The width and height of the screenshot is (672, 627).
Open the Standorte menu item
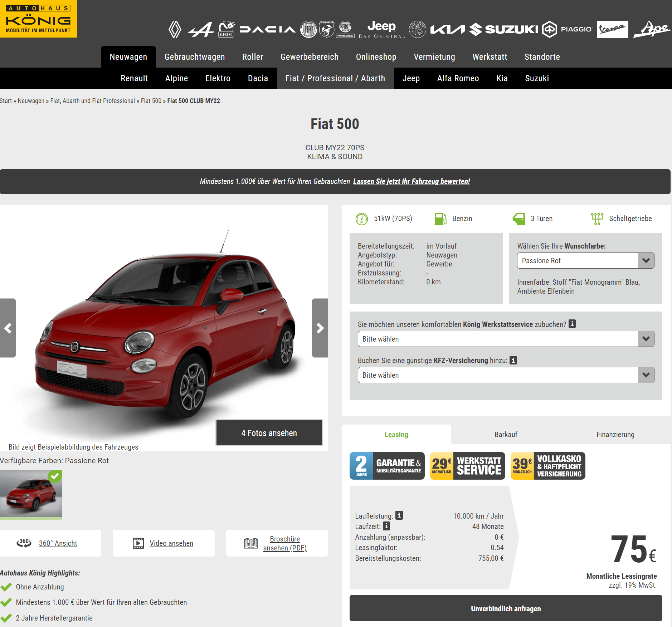click(x=542, y=57)
